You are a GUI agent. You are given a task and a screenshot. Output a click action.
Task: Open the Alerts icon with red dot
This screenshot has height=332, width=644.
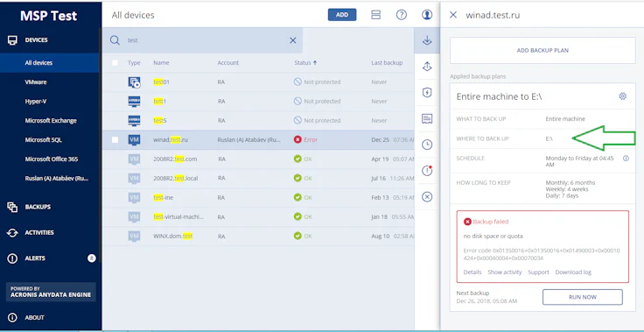pyautogui.click(x=427, y=171)
